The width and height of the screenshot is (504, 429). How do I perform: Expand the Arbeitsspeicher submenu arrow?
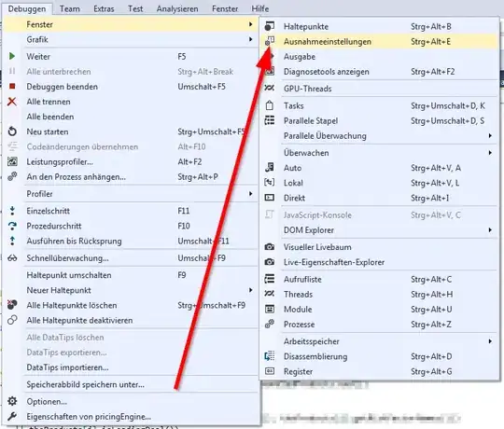(x=490, y=341)
